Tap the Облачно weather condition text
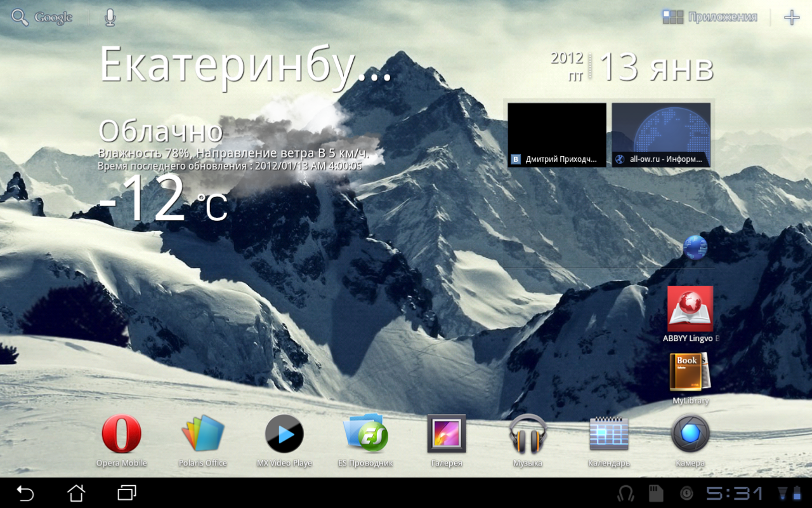The image size is (812, 508). pyautogui.click(x=160, y=131)
